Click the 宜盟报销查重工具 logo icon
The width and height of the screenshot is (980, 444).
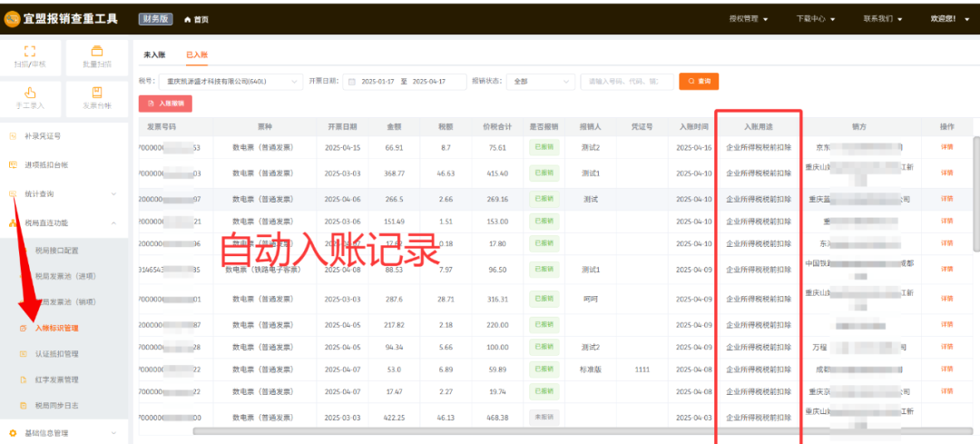click(12, 19)
